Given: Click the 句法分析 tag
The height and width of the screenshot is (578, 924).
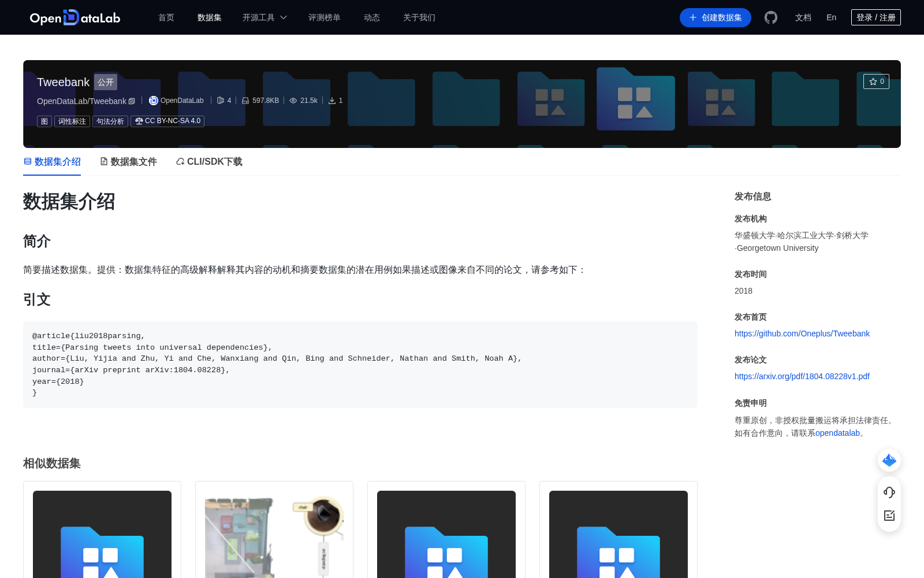Looking at the screenshot, I should (110, 121).
